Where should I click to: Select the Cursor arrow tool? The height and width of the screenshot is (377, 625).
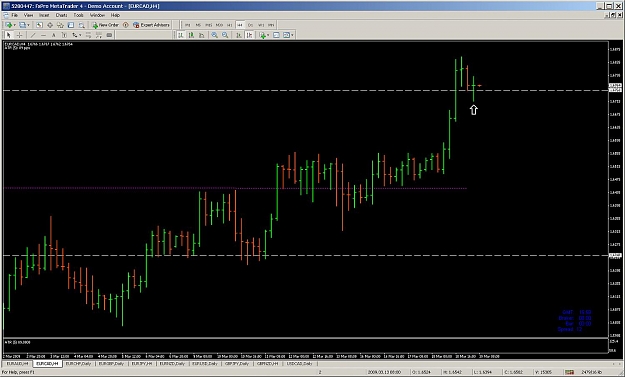point(8,35)
